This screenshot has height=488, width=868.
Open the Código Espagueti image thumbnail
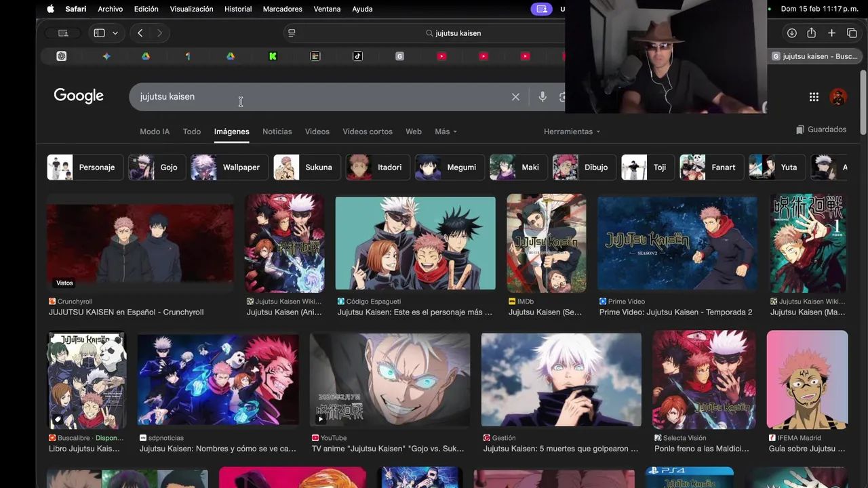click(x=415, y=243)
